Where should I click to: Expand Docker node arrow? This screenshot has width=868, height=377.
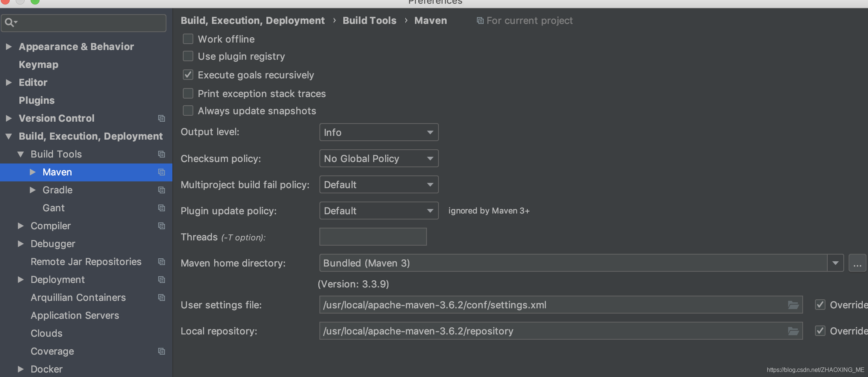tap(21, 369)
